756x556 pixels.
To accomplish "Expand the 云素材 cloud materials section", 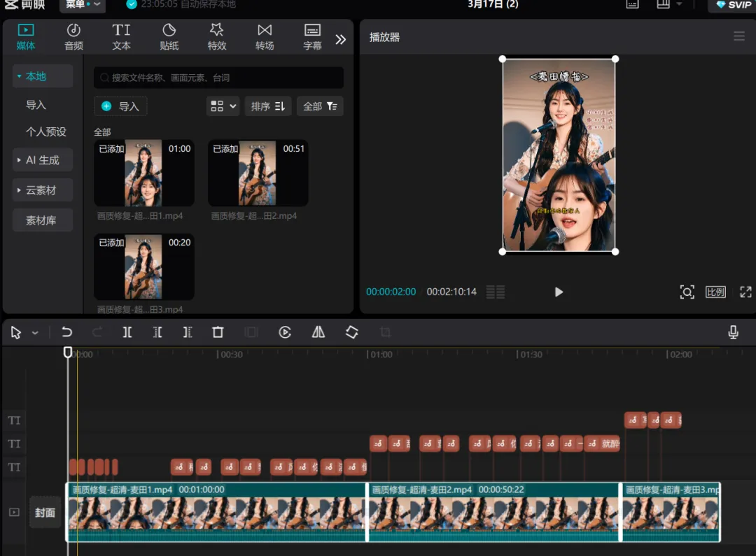I will click(43, 190).
